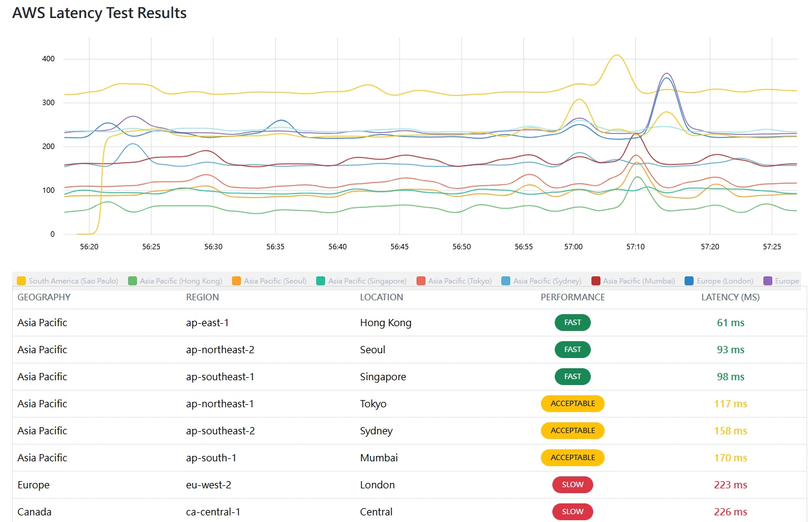Viewport: 812px width, 522px height.
Task: Click the AWS Latency Test Results heading
Action: tap(99, 13)
